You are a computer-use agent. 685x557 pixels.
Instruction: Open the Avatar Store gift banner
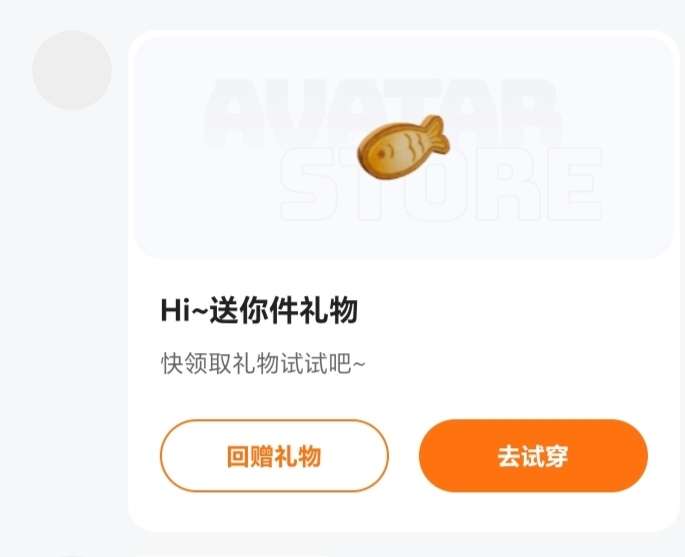tap(403, 148)
